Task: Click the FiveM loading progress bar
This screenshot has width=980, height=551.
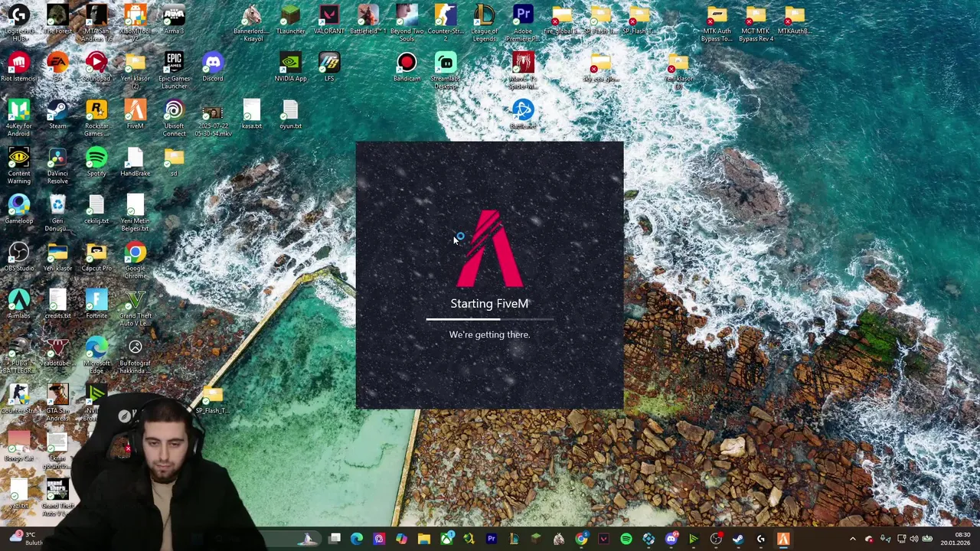Action: click(x=489, y=319)
